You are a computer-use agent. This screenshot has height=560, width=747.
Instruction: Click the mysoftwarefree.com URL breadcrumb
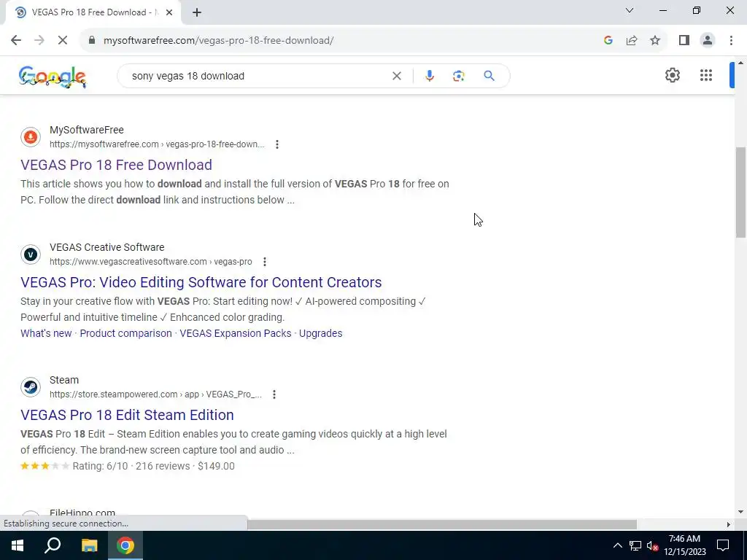[157, 144]
